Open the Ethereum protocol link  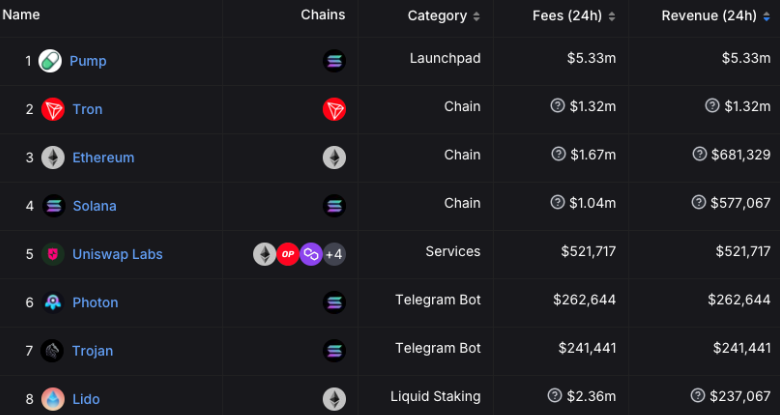(103, 158)
